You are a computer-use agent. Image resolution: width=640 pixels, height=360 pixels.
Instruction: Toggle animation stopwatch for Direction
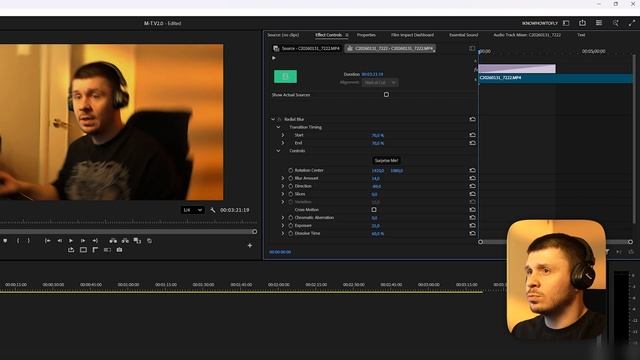[291, 186]
